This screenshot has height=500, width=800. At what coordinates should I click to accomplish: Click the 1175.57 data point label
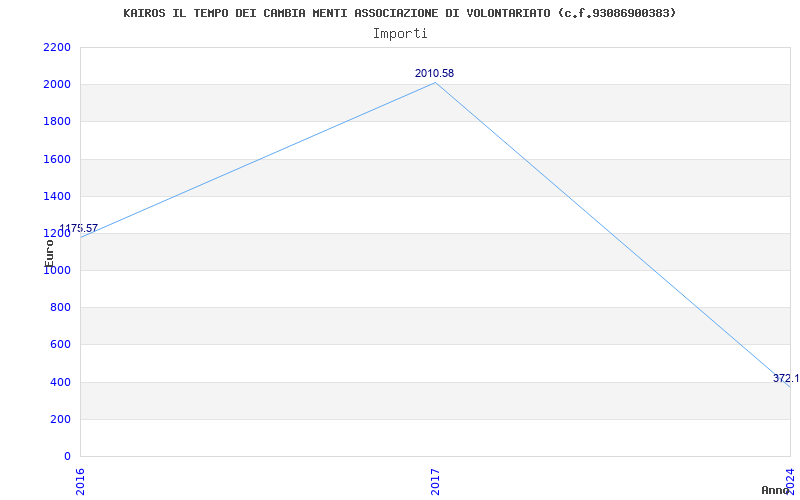[x=78, y=228]
